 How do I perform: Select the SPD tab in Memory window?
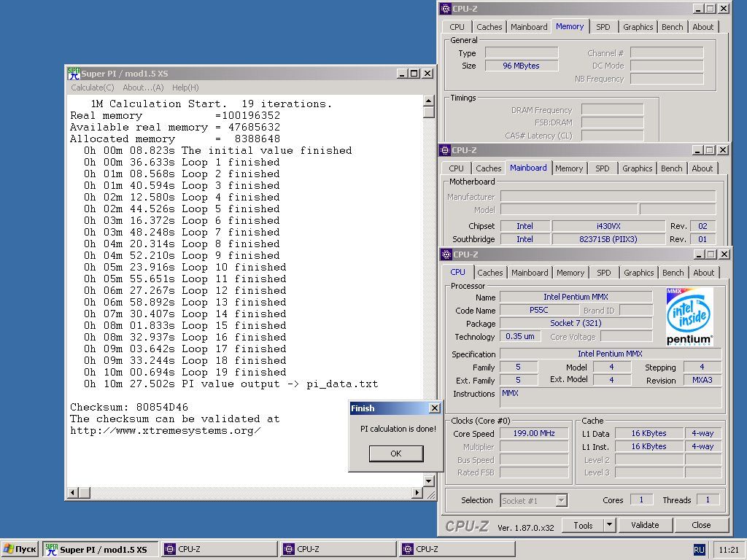click(603, 27)
